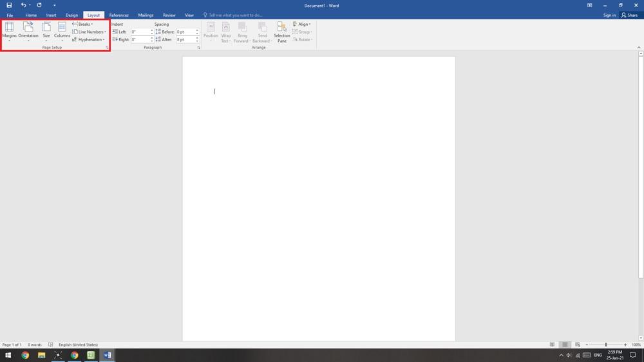Open the Margins options
This screenshot has width=644, height=362.
(x=9, y=31)
